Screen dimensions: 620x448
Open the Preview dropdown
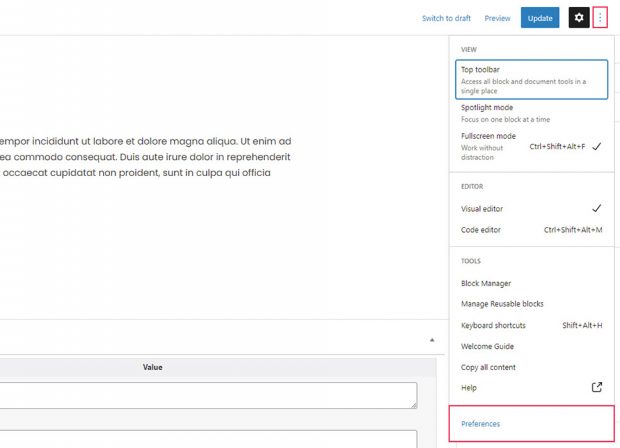(497, 18)
